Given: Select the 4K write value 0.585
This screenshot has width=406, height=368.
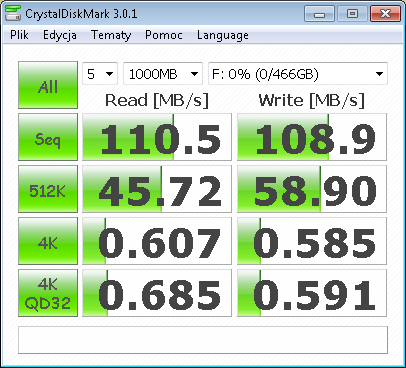Looking at the screenshot, I should (312, 241).
